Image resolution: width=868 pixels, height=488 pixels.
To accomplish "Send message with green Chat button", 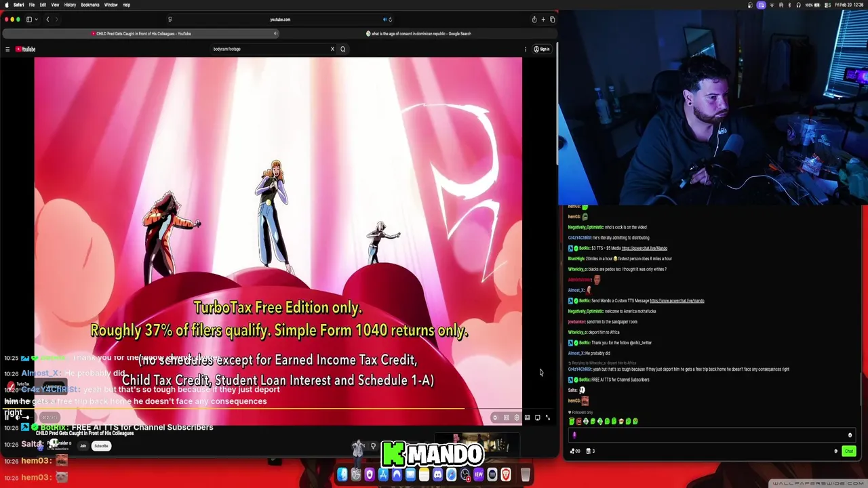I will (x=849, y=451).
